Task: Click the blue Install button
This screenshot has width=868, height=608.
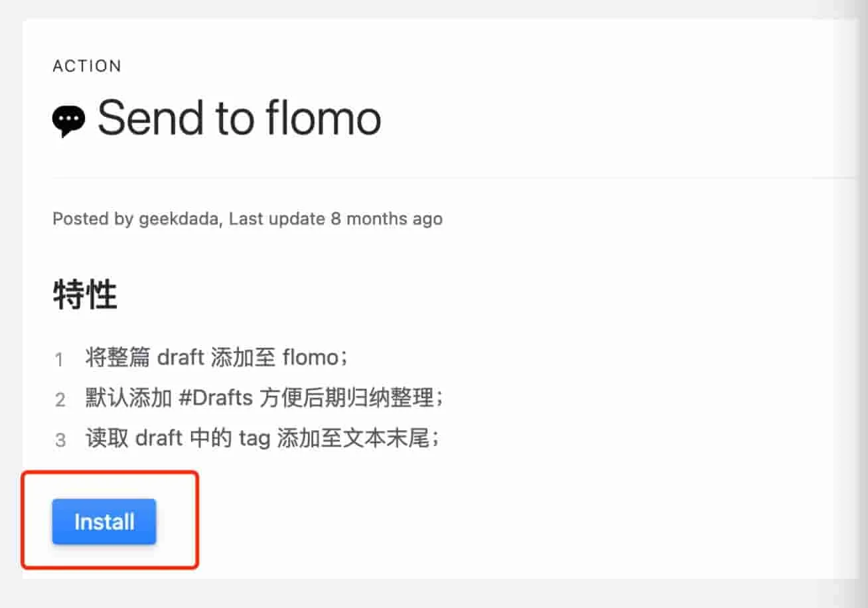Action: 104,522
